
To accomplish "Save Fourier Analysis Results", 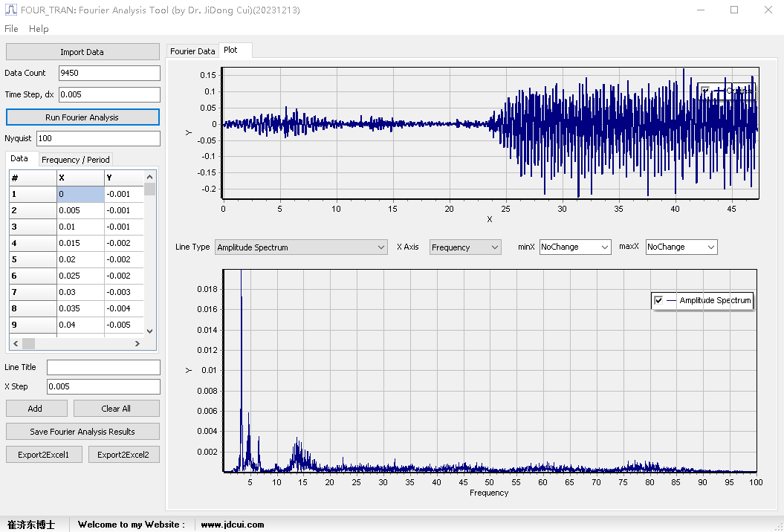I will tap(82, 432).
